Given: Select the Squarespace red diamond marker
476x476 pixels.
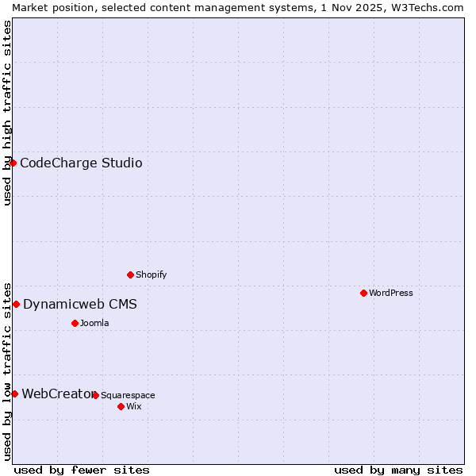Looking at the screenshot, I should pos(95,395).
